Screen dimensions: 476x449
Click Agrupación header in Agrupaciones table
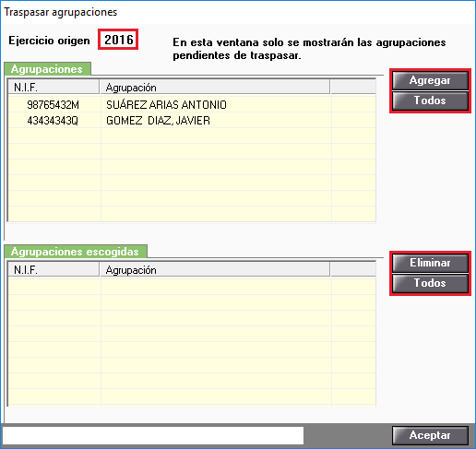point(215,88)
